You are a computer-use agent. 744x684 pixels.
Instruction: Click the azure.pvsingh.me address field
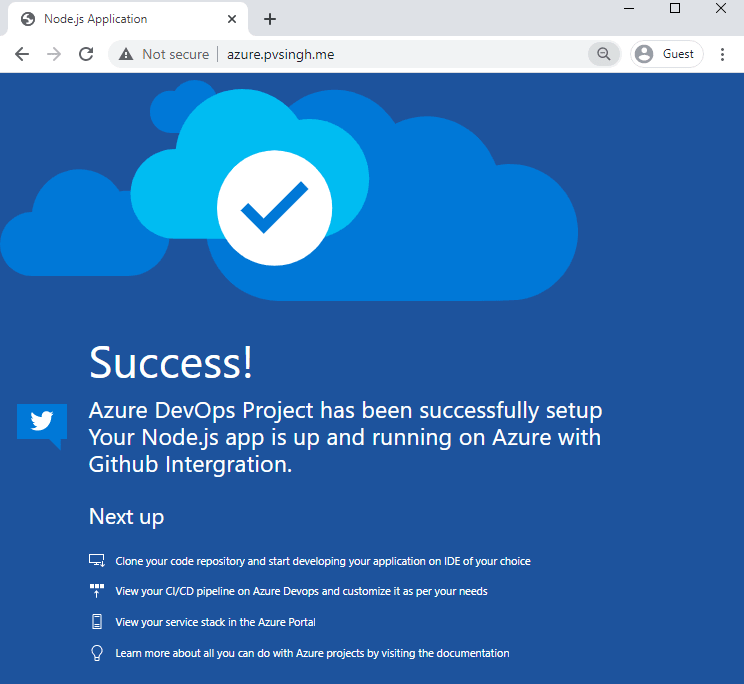click(x=403, y=54)
